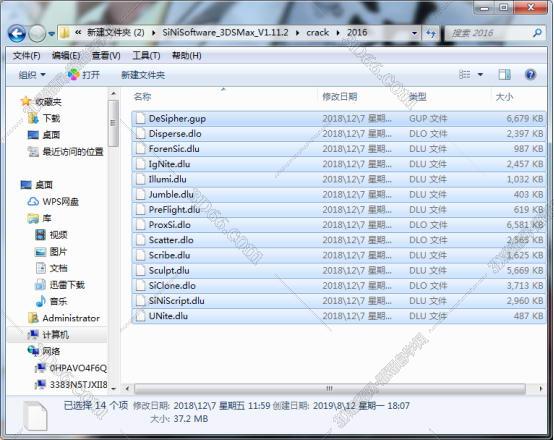This screenshot has width=554, height=440.
Task: Select WPS网盘 cloud item
Action: 53,201
